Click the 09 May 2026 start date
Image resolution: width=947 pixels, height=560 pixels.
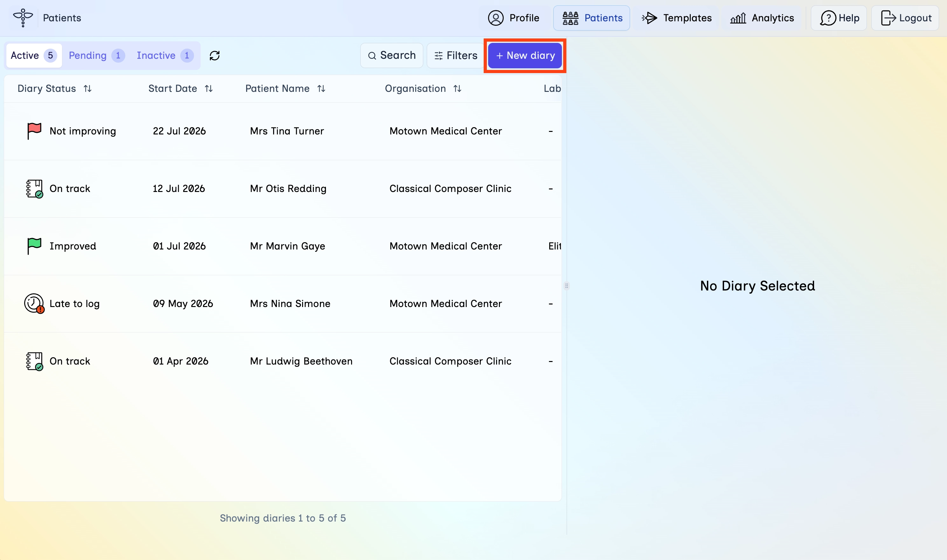(183, 304)
